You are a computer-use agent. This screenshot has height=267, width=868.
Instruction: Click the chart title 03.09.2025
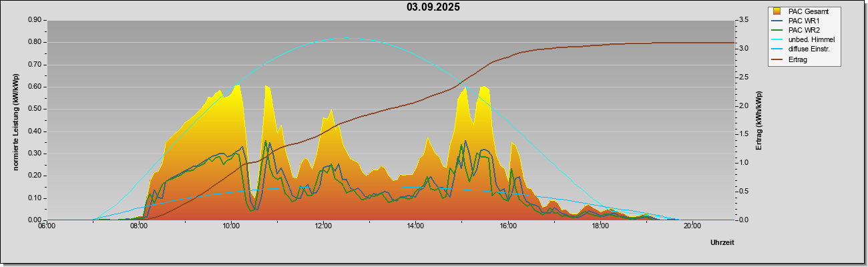[433, 7]
